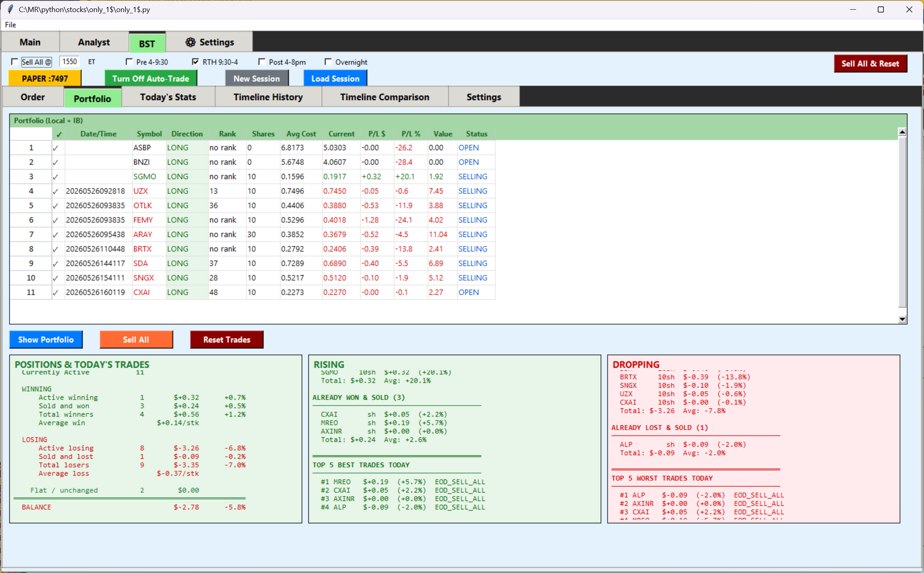Enable the Overnight checkbox
The height and width of the screenshot is (573, 924).
point(328,62)
